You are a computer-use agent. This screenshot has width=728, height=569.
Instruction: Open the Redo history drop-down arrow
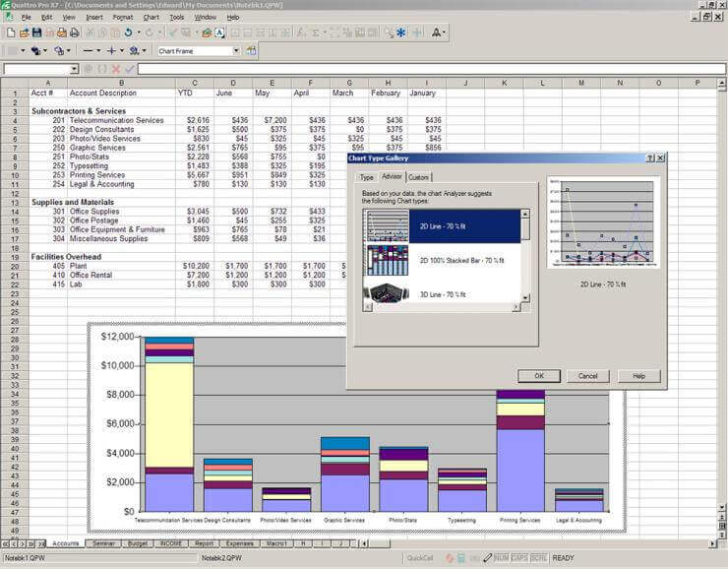(159, 32)
